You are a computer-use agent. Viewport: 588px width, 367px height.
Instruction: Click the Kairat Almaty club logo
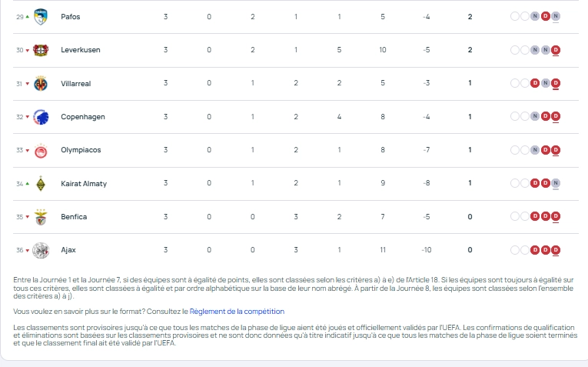pos(41,184)
